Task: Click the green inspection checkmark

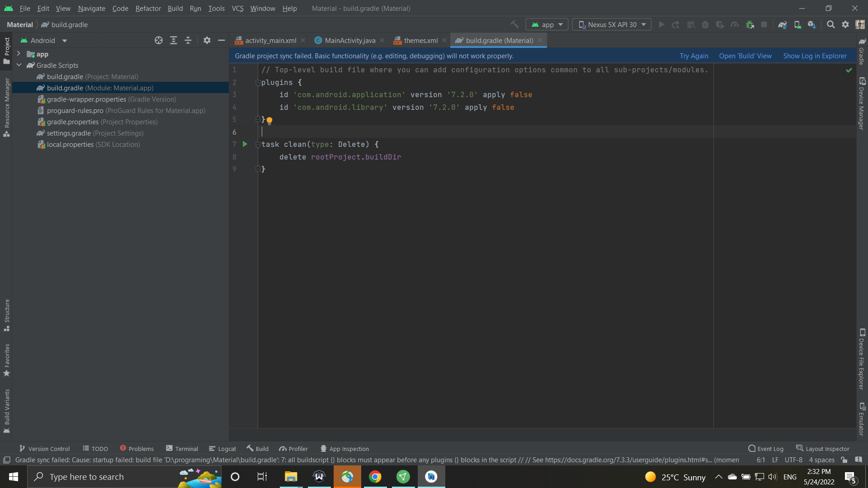Action: coord(849,70)
